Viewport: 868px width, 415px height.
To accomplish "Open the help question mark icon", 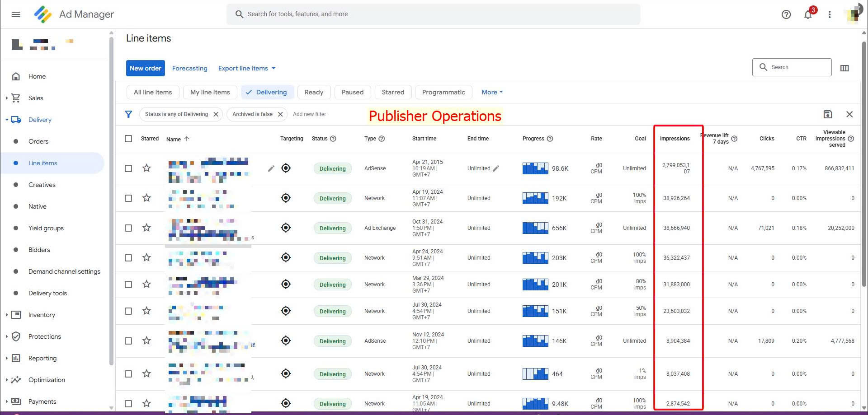I will (786, 14).
